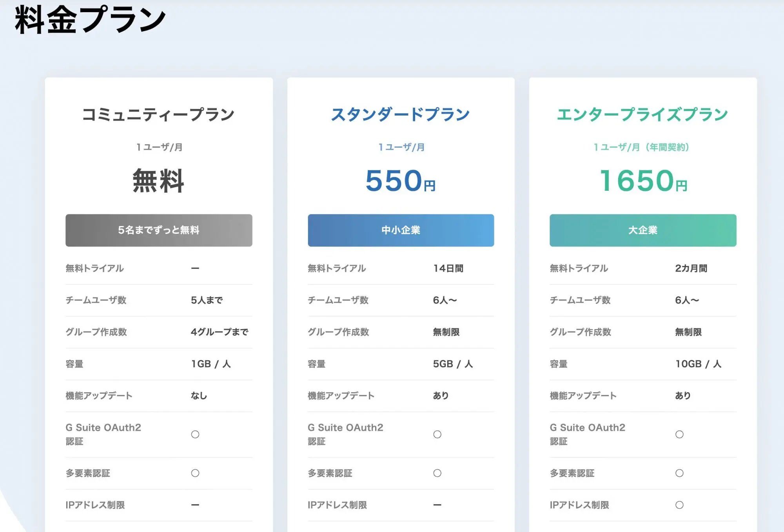Click the 容量 label in the Enterprise plan

tap(559, 364)
